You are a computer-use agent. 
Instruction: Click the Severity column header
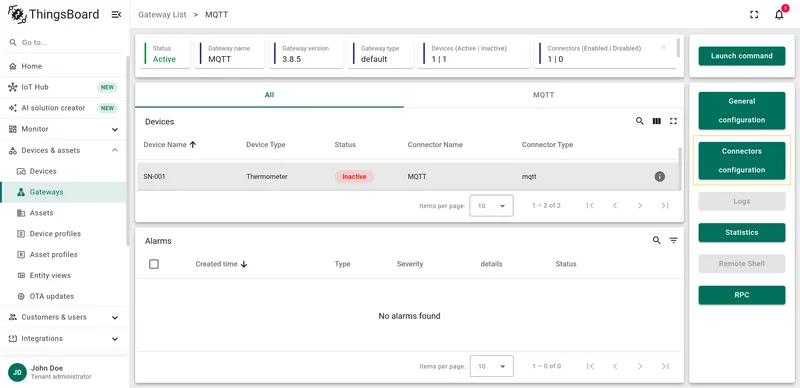(410, 264)
